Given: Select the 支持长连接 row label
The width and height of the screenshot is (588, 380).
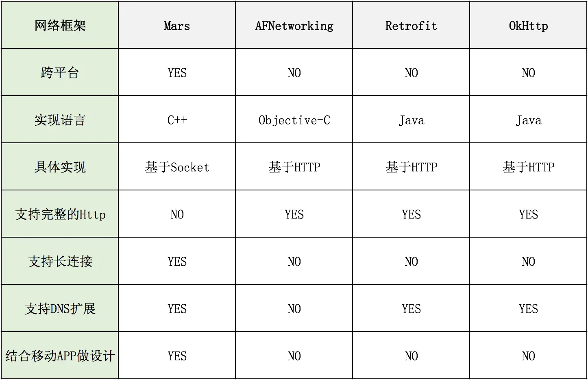Looking at the screenshot, I should coord(60,261).
